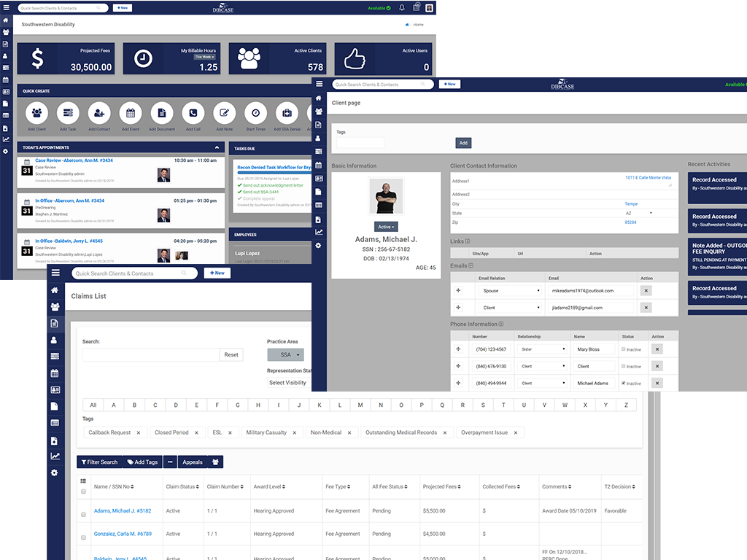Image resolution: width=747 pixels, height=560 pixels.
Task: Click Add Call phone icon
Action: click(193, 113)
